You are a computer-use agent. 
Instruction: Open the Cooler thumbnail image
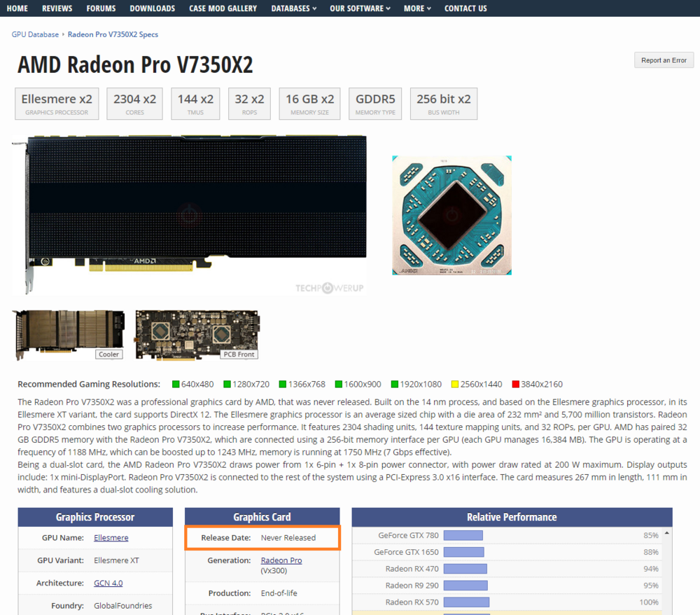(69, 335)
